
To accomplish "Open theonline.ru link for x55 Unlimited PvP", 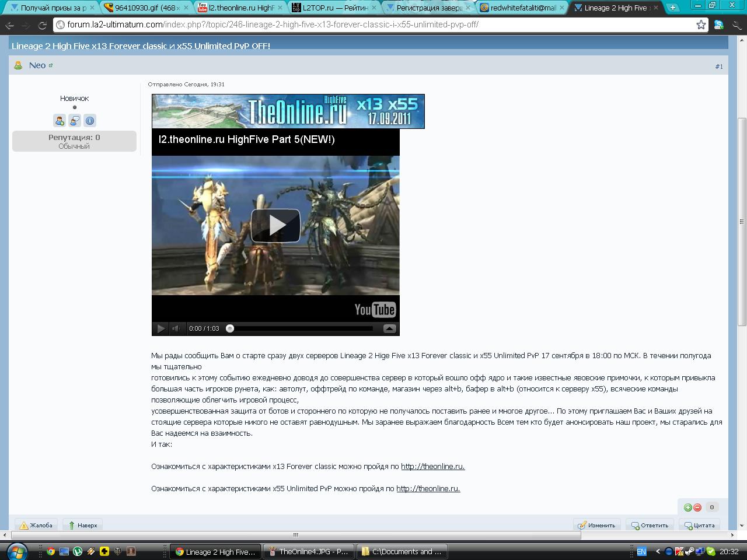I will point(428,489).
